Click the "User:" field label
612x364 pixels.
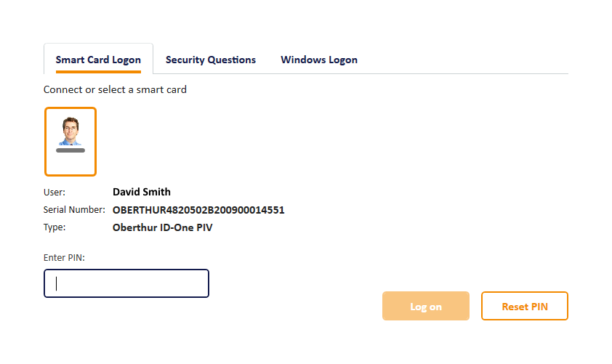pos(55,193)
